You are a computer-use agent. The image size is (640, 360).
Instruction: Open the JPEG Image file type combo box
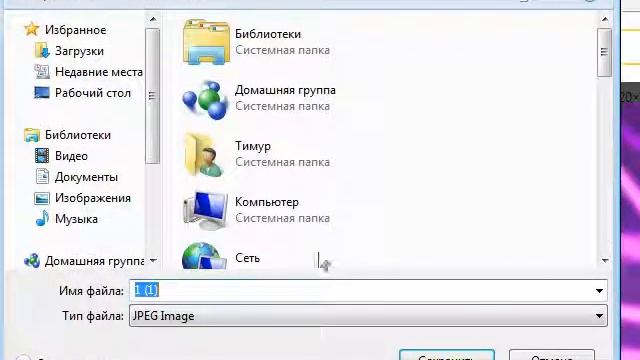368,316
